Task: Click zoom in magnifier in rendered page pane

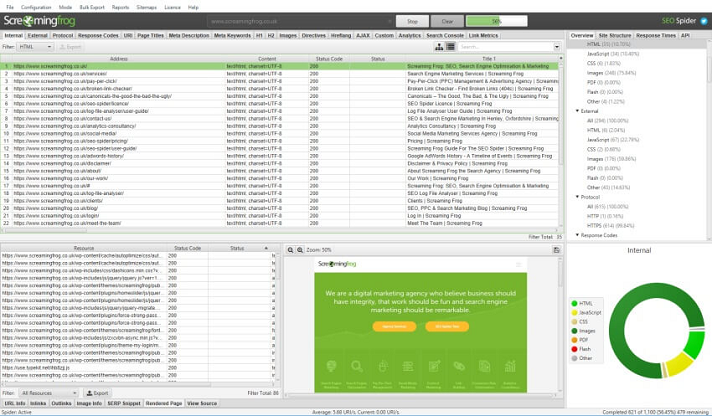Action: [300, 249]
